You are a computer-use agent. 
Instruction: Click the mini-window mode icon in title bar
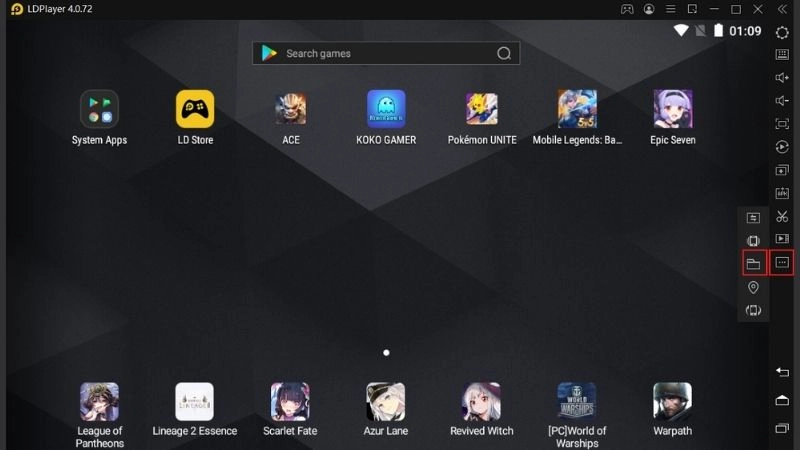(x=692, y=9)
